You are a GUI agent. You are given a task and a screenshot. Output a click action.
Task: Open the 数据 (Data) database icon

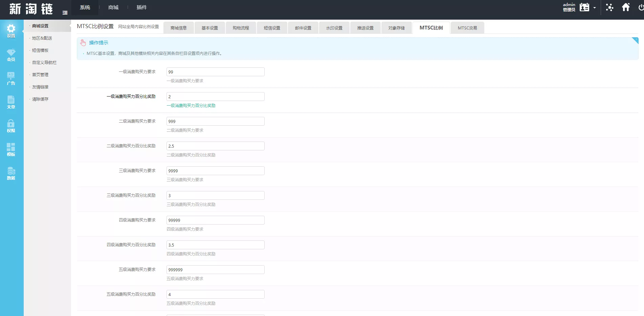click(11, 173)
